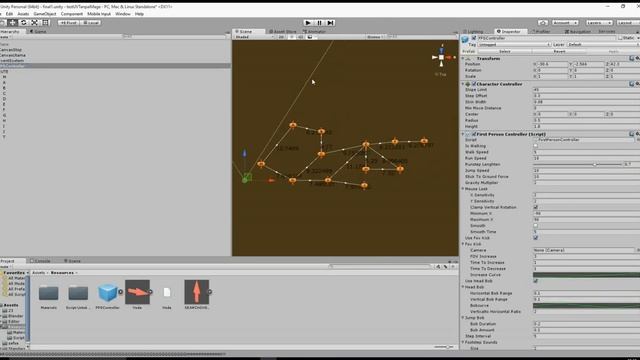Collapse the Character Controller component

pyautogui.click(x=463, y=84)
